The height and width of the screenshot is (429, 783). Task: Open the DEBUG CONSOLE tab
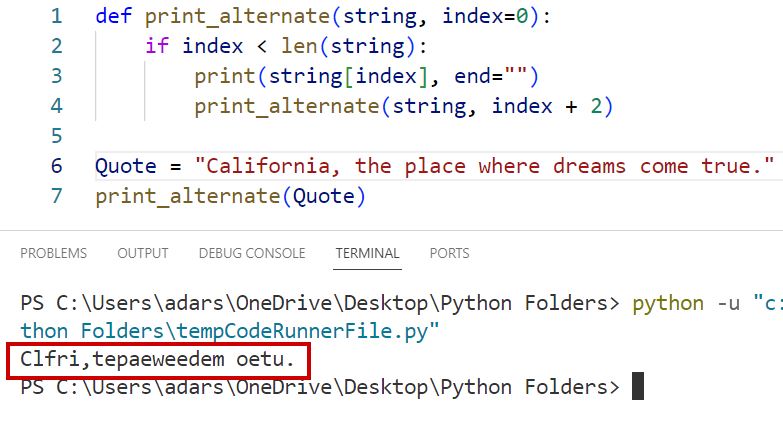[x=252, y=253]
